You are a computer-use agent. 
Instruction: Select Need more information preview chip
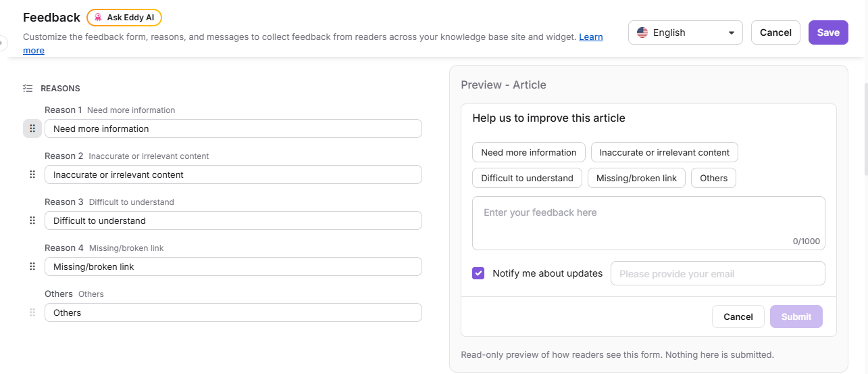tap(529, 152)
